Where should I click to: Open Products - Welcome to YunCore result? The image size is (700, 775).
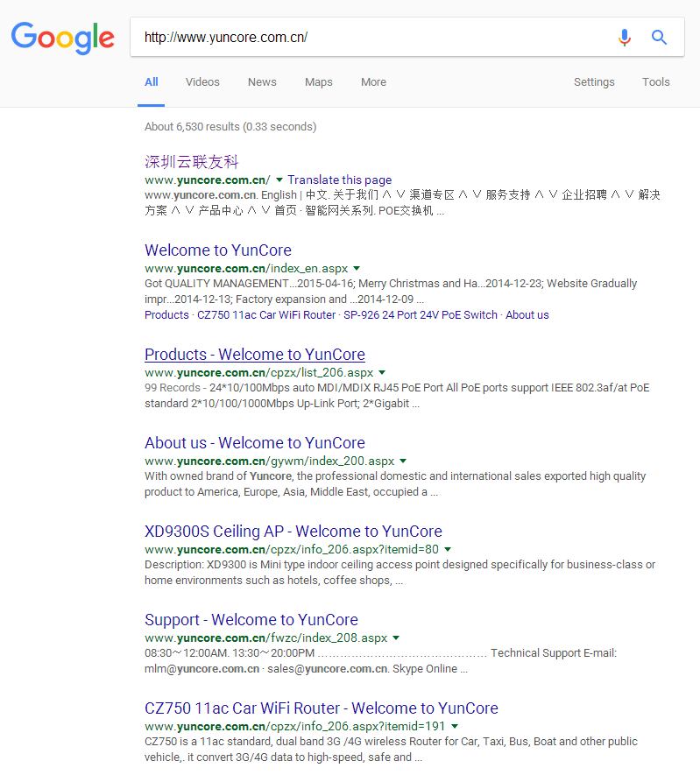pos(255,355)
